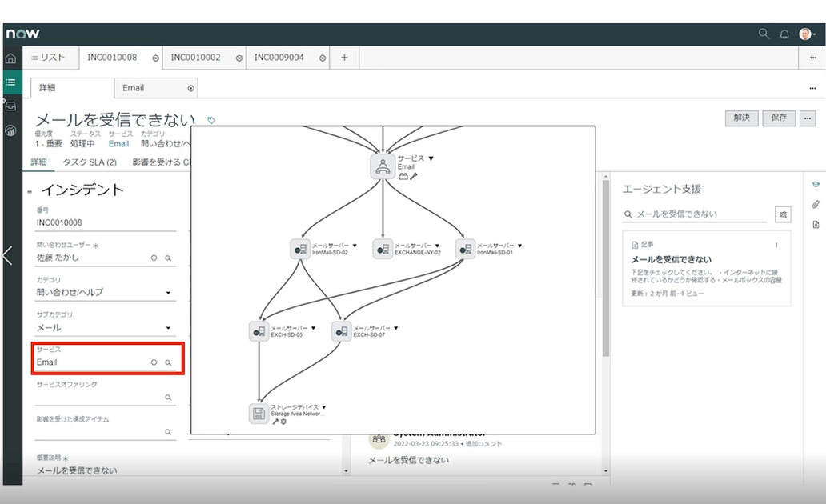
Task: Collapse the インシデント section
Action: [x=30, y=192]
